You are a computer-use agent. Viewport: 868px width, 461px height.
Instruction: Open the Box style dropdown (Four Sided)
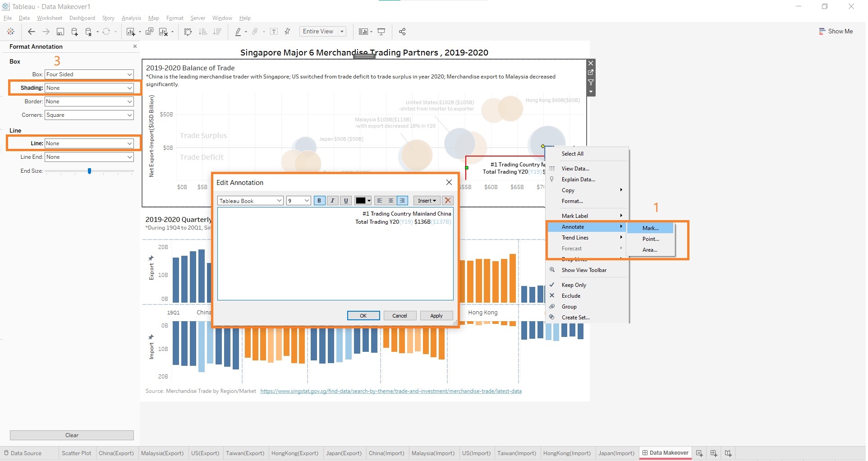click(89, 74)
